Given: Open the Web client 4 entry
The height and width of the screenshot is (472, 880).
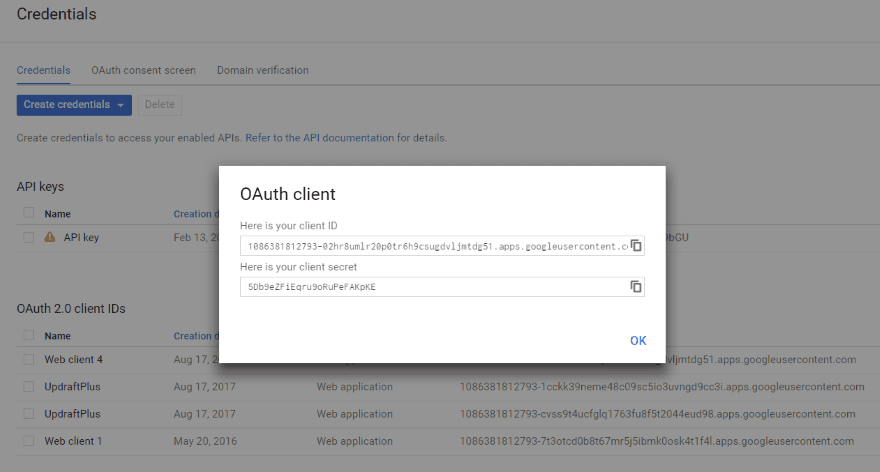Looking at the screenshot, I should pos(73,360).
